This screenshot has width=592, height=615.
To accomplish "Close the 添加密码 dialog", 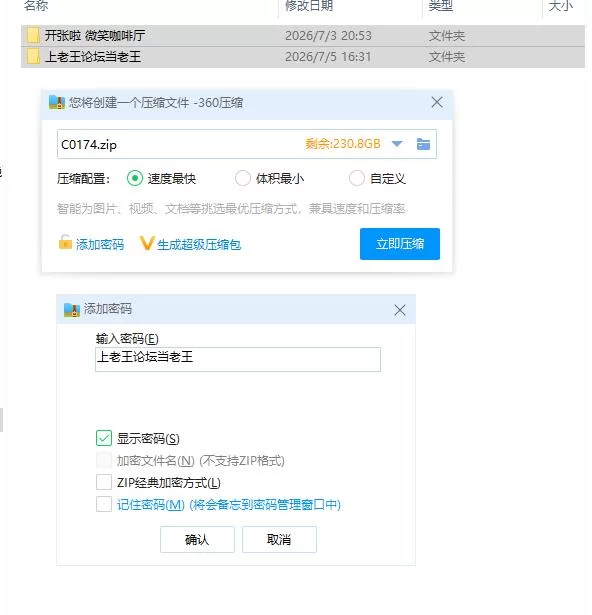I will click(400, 310).
